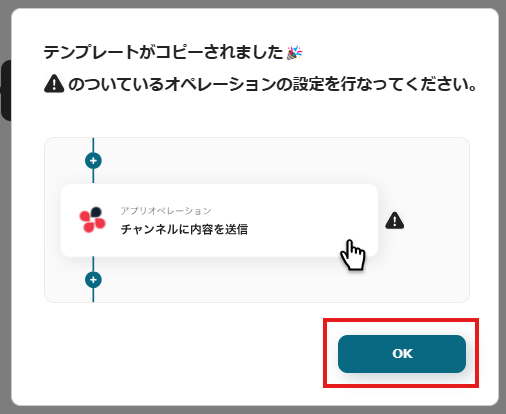
Task: Click the テンプレートがコピーされました heading
Action: 163,52
